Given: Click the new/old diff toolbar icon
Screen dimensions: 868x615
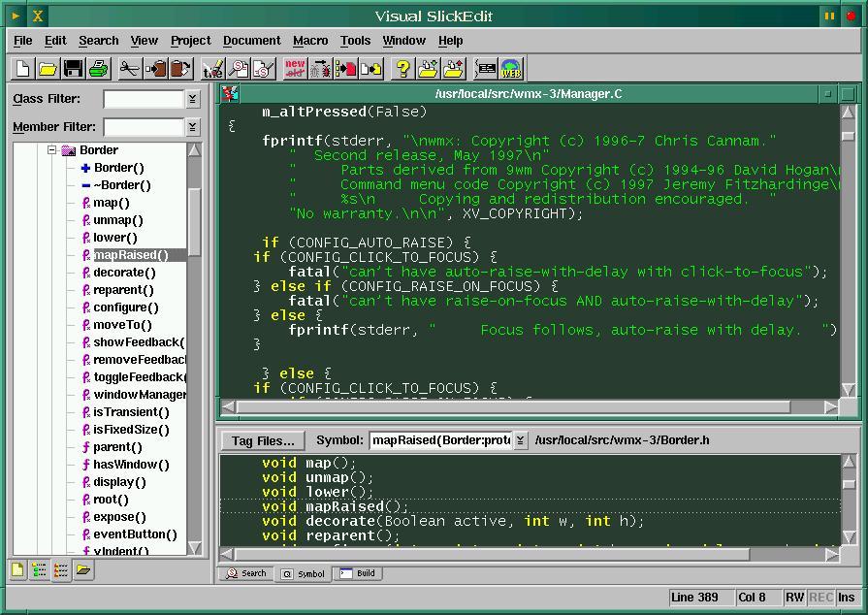Looking at the screenshot, I should pyautogui.click(x=295, y=69).
